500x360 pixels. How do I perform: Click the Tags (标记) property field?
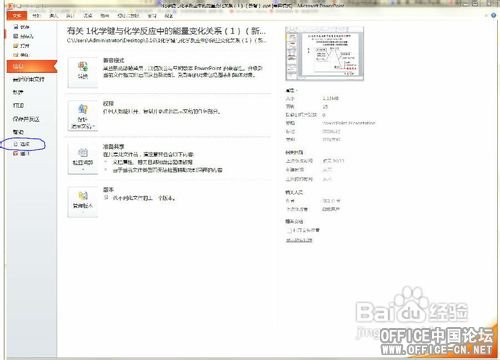[332, 131]
